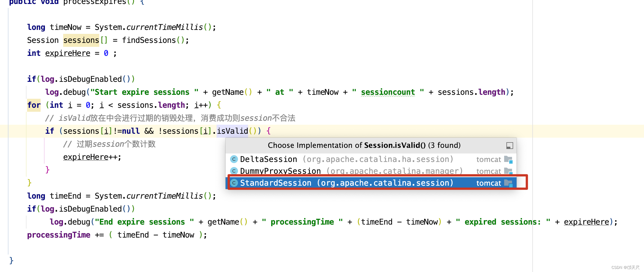The height and width of the screenshot is (272, 644).
Task: Click expireHere++ statement
Action: [x=92, y=157]
